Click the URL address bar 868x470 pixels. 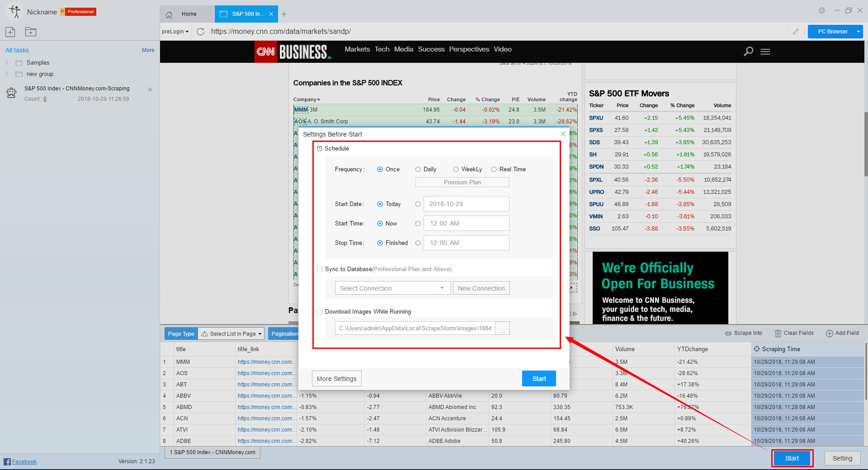(496, 32)
